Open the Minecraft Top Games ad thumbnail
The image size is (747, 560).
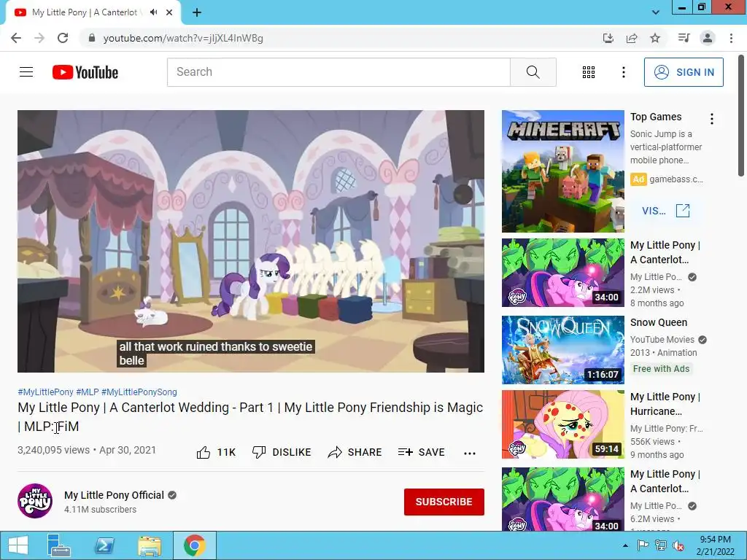coord(562,171)
